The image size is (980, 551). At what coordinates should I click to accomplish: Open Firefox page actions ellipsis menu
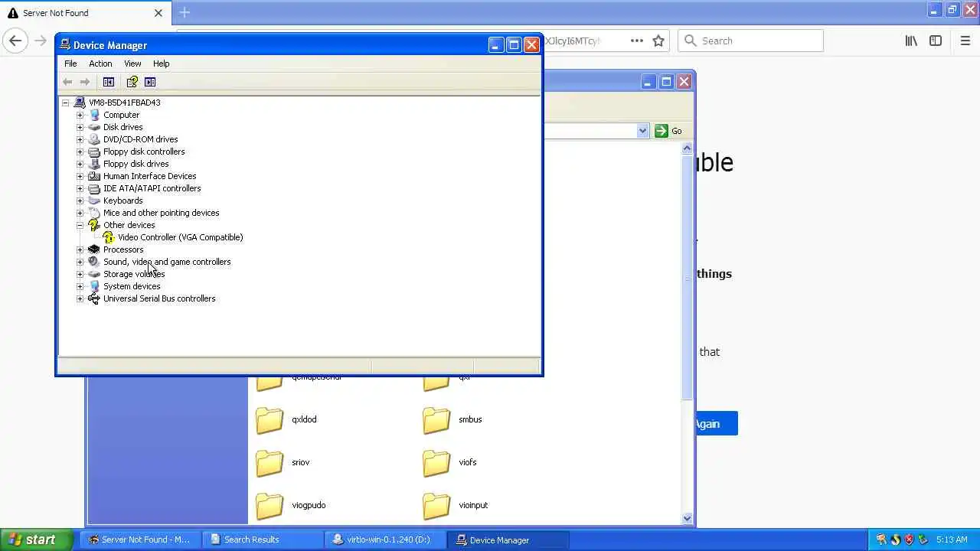coord(637,41)
